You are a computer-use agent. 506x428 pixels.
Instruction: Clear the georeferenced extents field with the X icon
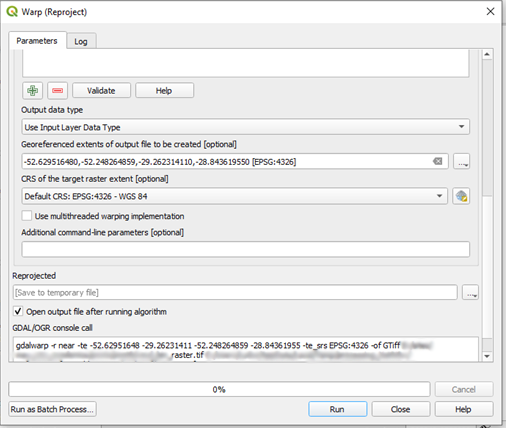(x=437, y=162)
